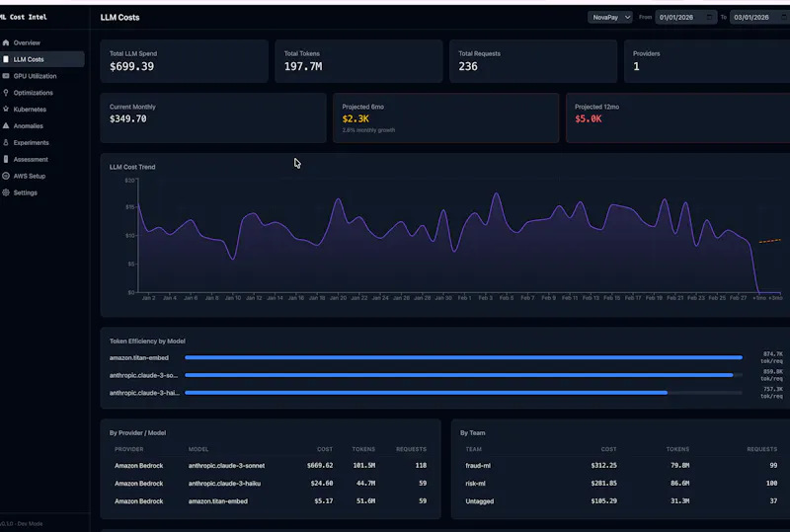
Task: Click Token Efficiency by Model heading
Action: tap(147, 342)
